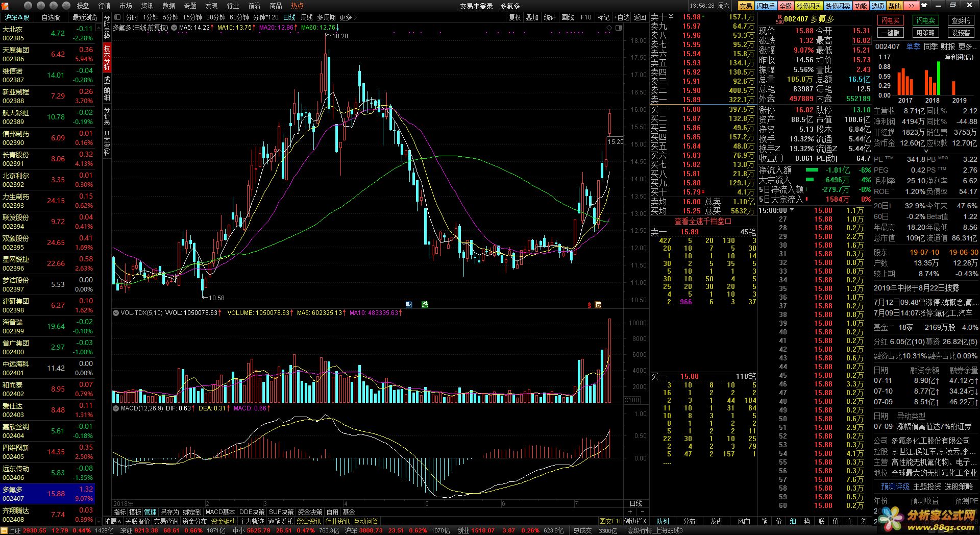The width and height of the screenshot is (980, 535).
Task: Click the side panel toggle icon near price axis
Action: [619, 28]
